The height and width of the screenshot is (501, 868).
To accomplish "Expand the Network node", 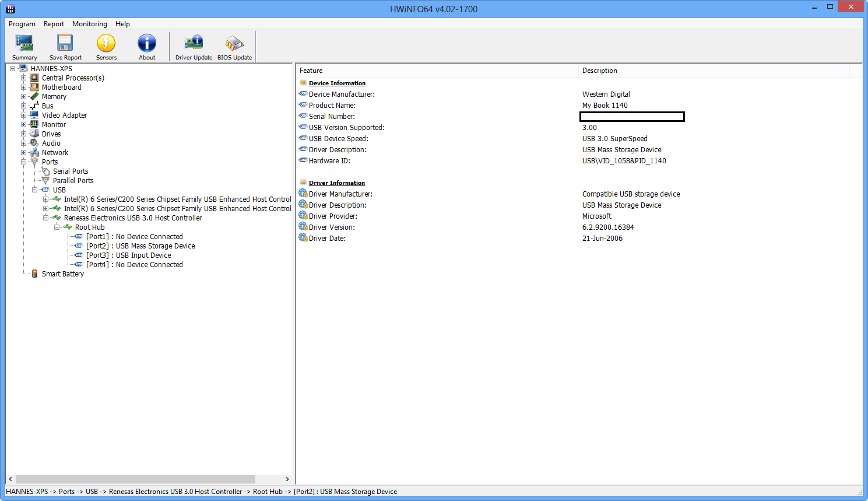I will point(24,152).
